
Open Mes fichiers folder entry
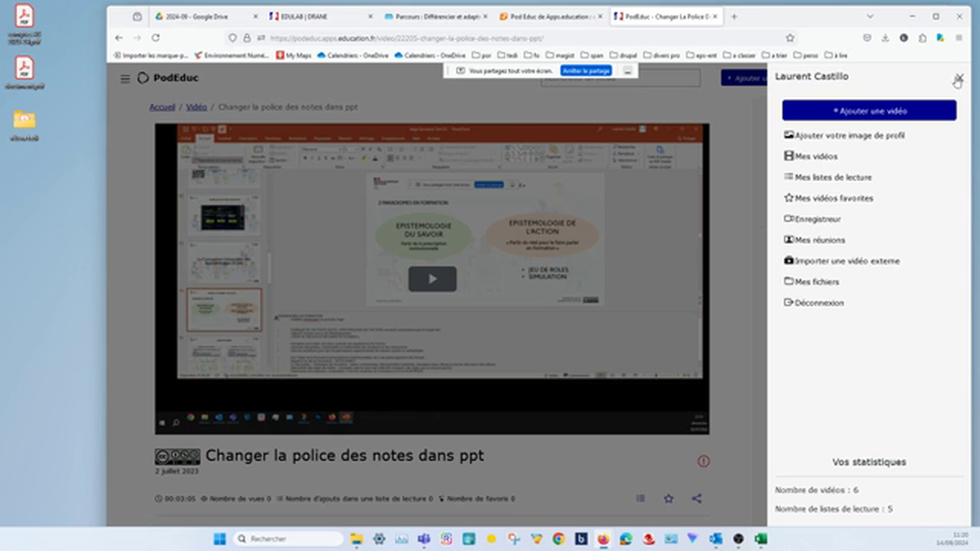tap(816, 282)
